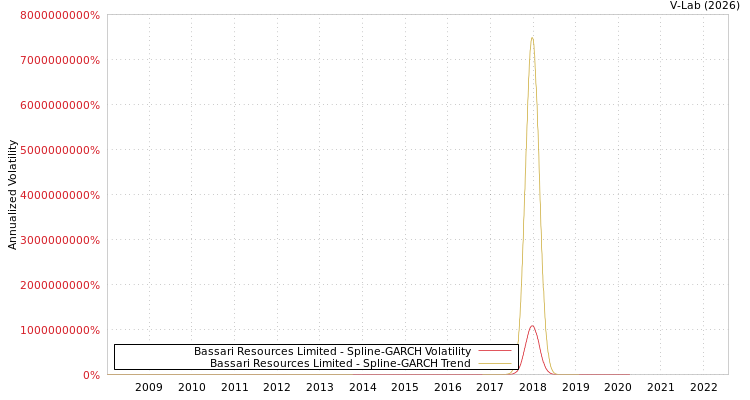Click the 2017 x-axis label
This screenshot has width=750, height=400.
pos(490,387)
